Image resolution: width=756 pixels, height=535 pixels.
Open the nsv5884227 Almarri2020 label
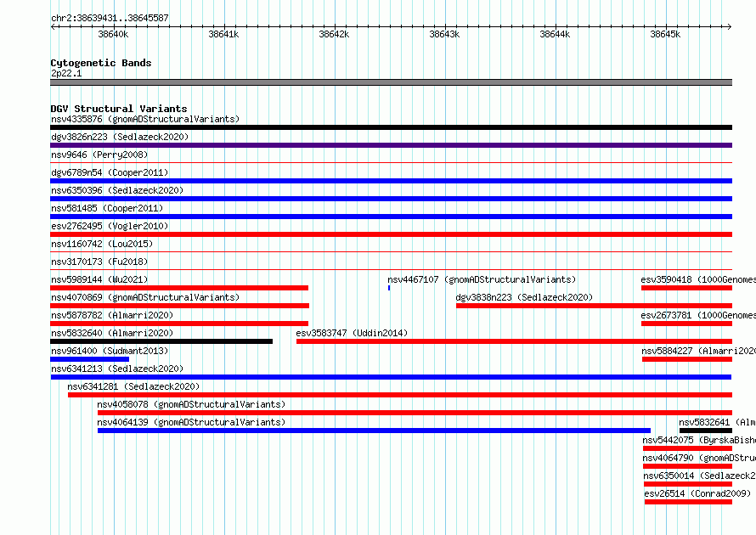(698, 351)
